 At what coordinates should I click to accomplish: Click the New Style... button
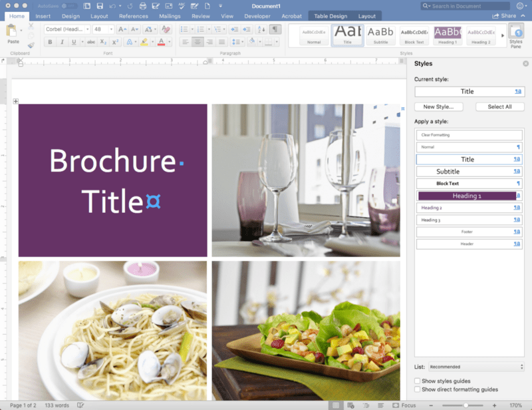point(438,106)
